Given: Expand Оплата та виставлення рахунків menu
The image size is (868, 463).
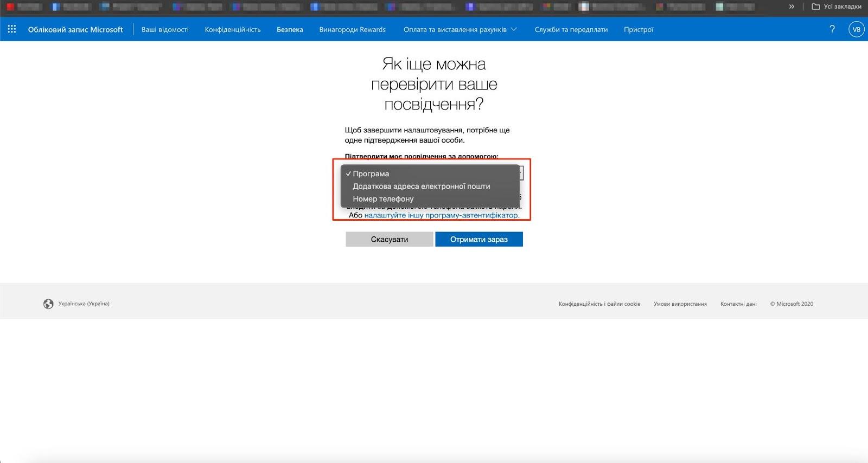Looking at the screenshot, I should pos(460,29).
